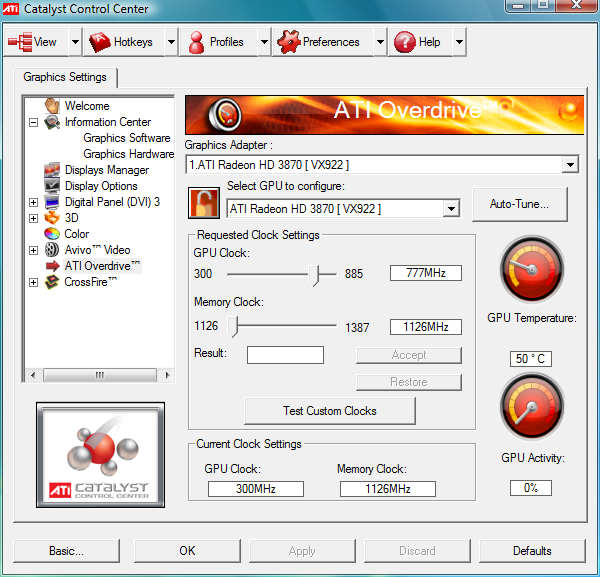Click the tree scroll right arrow

click(167, 375)
